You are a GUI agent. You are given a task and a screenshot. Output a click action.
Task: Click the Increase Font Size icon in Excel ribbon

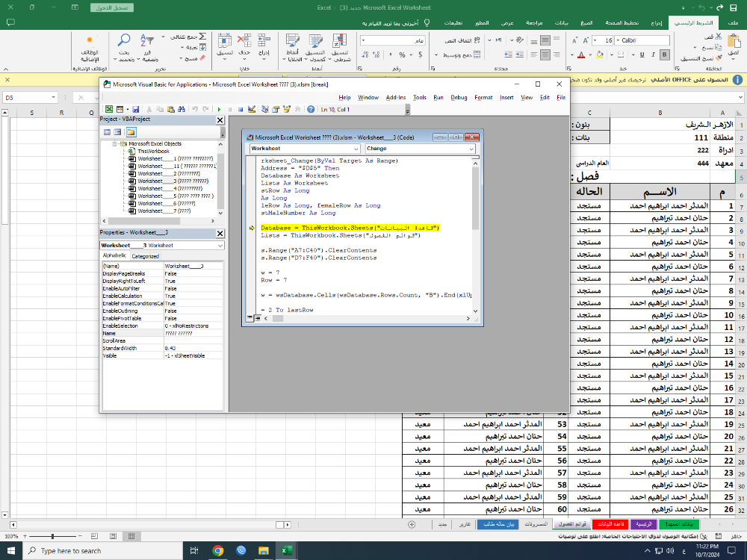click(x=586, y=40)
